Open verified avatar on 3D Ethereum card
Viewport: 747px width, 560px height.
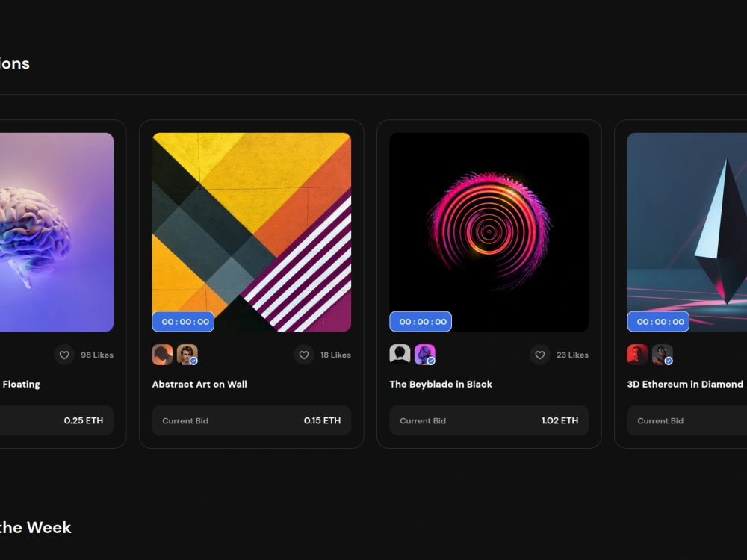[x=662, y=355]
